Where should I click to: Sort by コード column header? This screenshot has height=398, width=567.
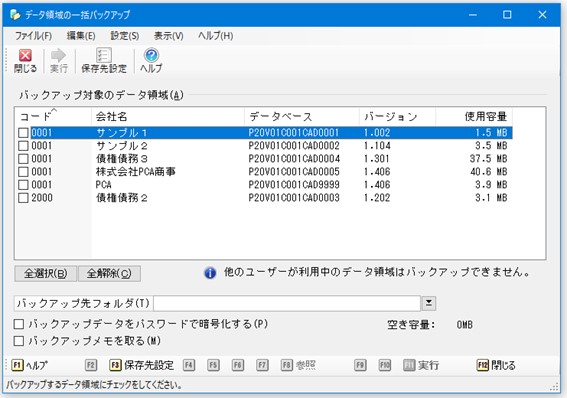53,116
